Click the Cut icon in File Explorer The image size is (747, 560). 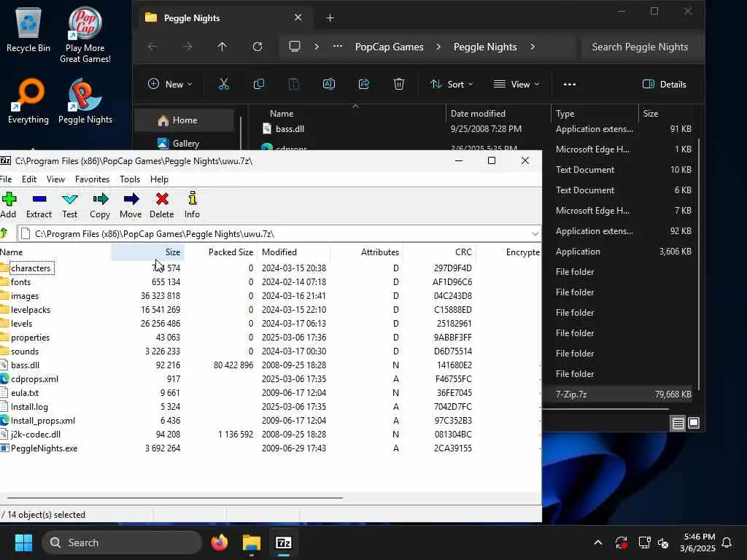pos(223,85)
